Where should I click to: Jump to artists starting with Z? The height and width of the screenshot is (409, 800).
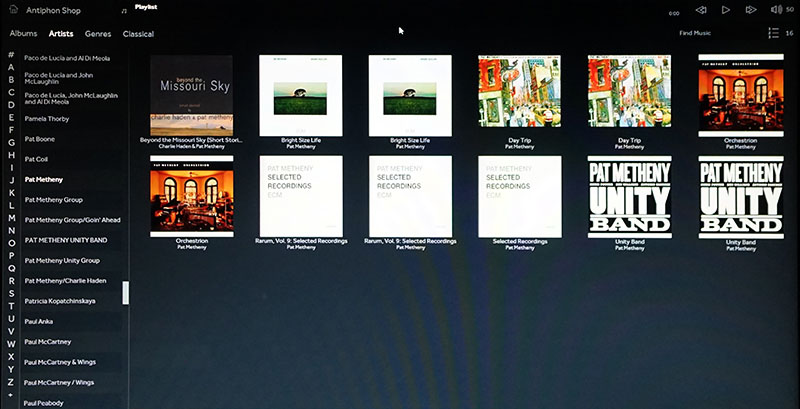[11, 381]
